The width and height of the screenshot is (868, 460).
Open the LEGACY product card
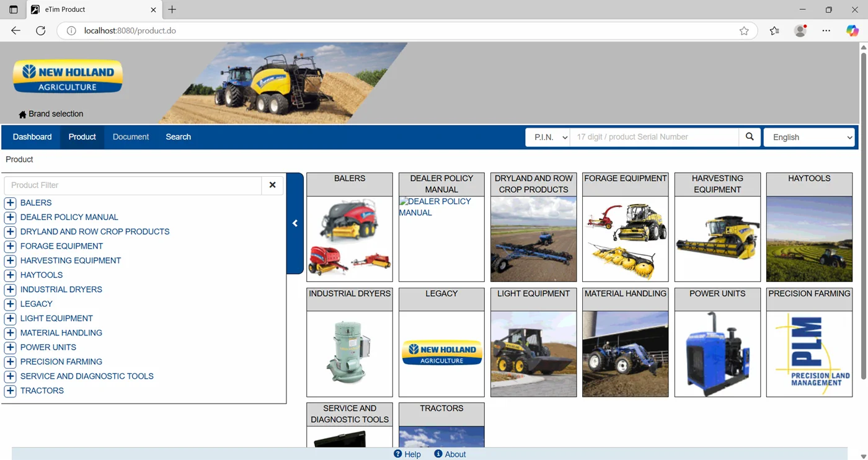click(x=441, y=342)
